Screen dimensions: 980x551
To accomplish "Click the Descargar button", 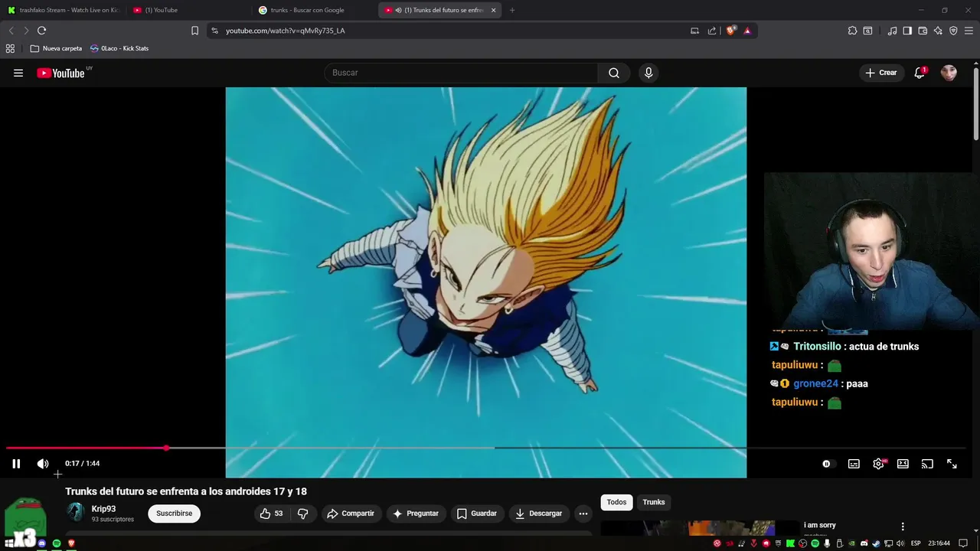I will point(539,514).
